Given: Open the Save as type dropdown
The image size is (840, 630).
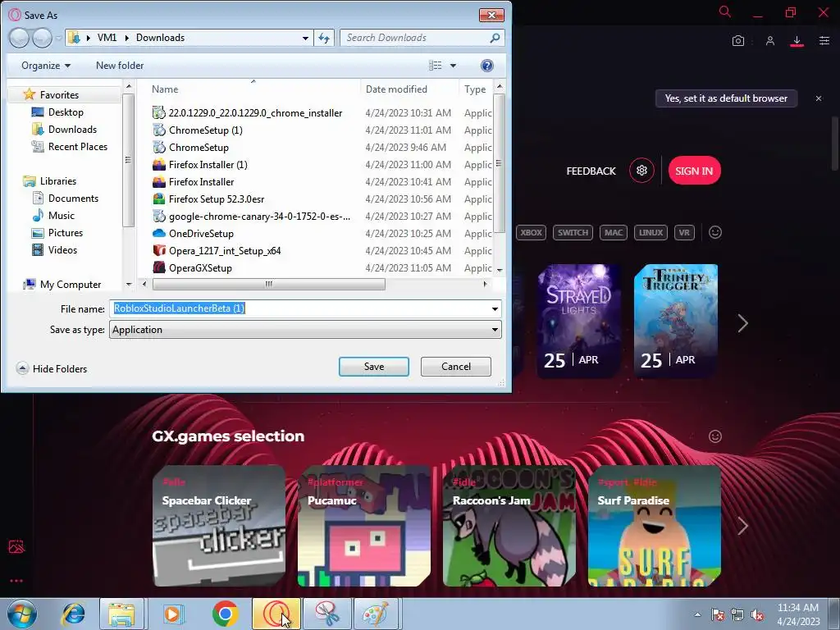Looking at the screenshot, I should tap(495, 330).
